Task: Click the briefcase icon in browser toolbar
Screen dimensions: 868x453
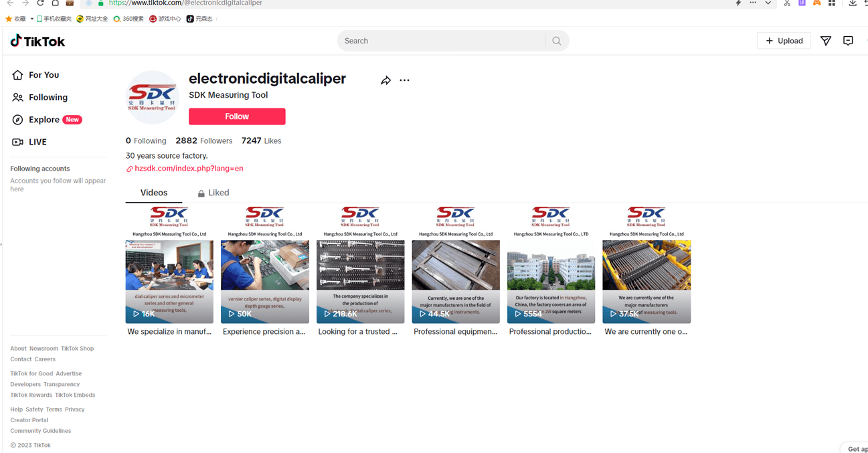Action: 70,3
